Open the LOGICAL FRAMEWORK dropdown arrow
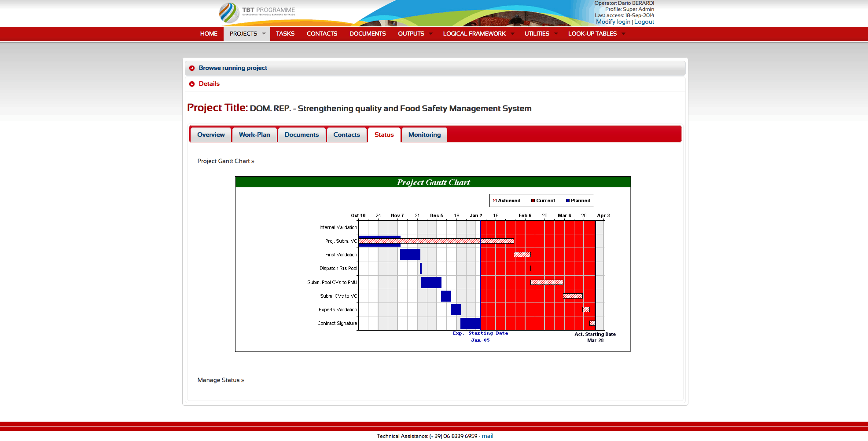Viewport: 868px width, 441px height. (x=512, y=34)
